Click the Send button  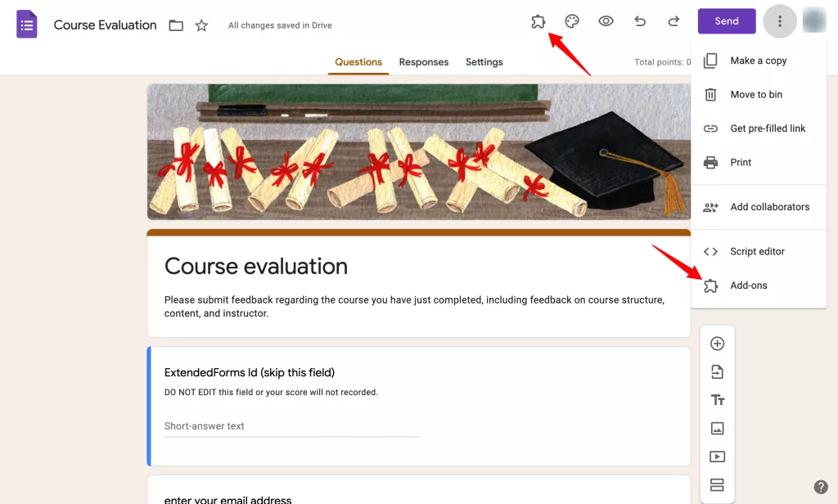pyautogui.click(x=726, y=21)
